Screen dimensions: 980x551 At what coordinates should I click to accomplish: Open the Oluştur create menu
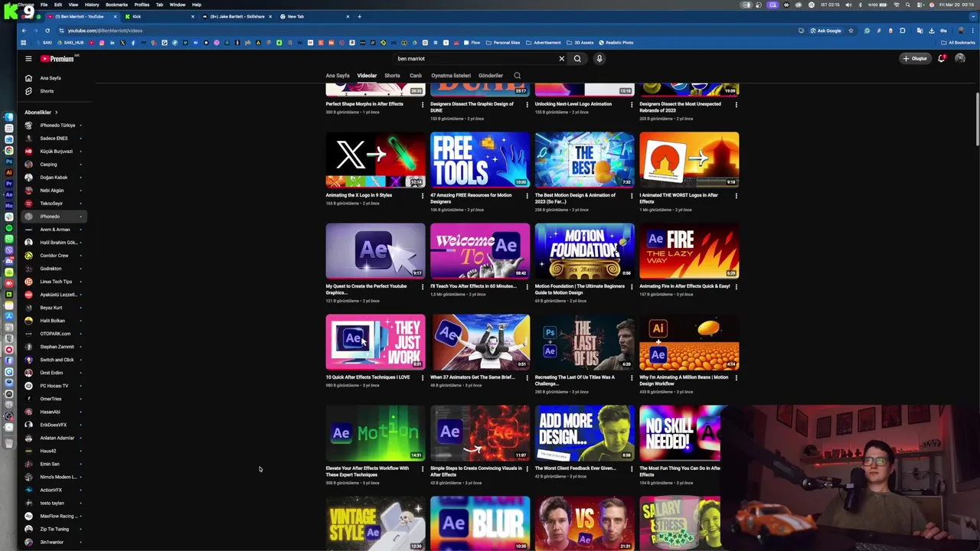pos(915,58)
